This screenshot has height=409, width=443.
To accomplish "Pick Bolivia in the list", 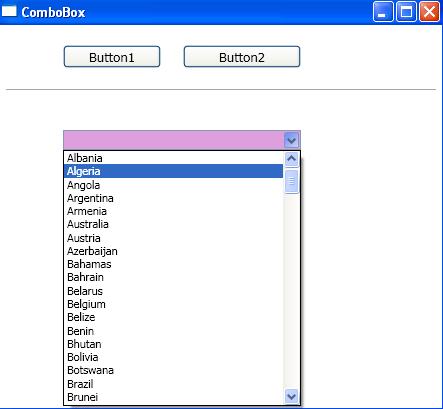I will pos(173,357).
